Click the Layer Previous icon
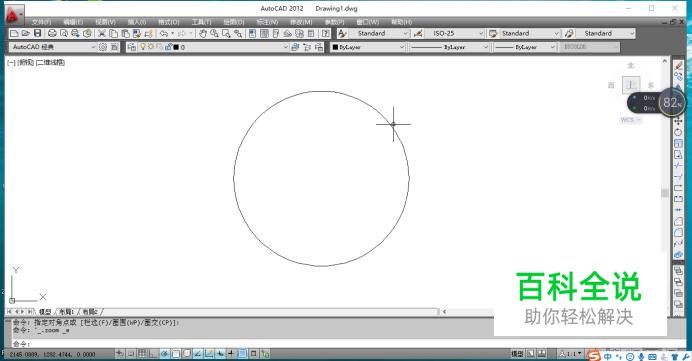Screen dimensions: 692x361 [307, 47]
